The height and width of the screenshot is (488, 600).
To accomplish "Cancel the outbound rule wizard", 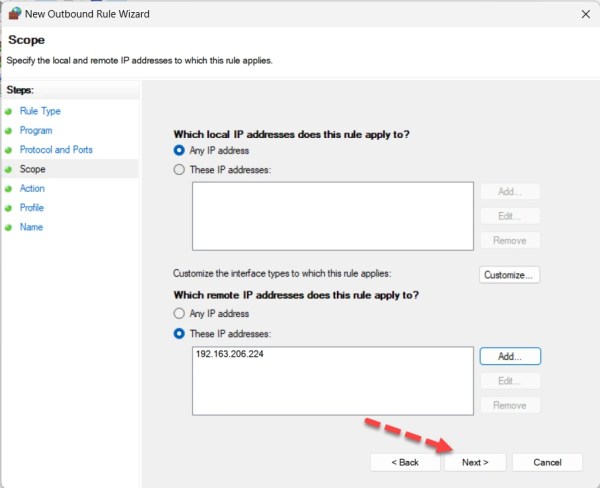I will tap(547, 462).
